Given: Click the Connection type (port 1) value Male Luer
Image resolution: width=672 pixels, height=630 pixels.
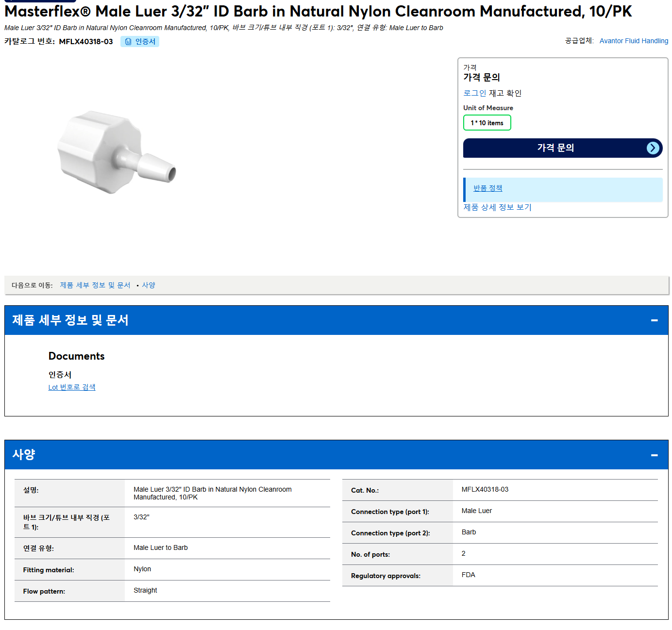Looking at the screenshot, I should [x=477, y=511].
